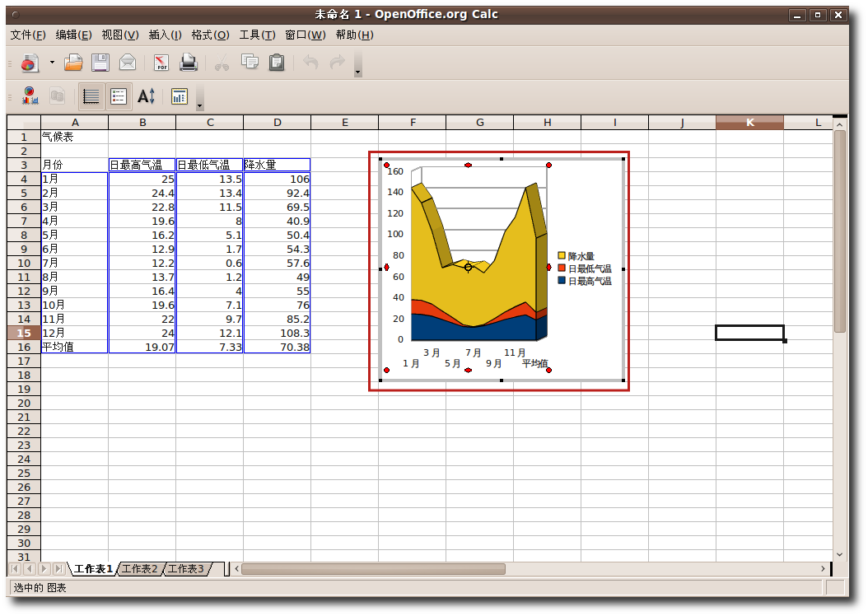Click the Export as PDF icon

161,63
